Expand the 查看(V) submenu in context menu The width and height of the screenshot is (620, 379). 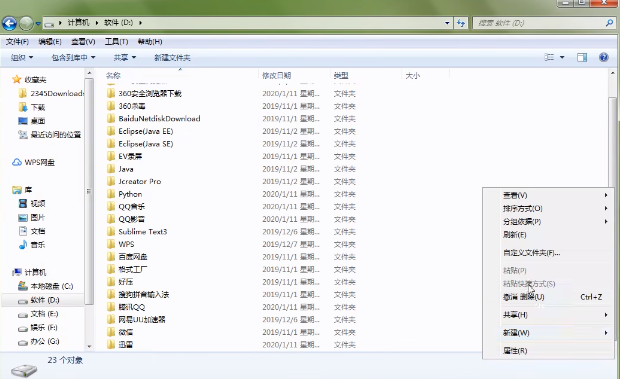tap(548, 195)
